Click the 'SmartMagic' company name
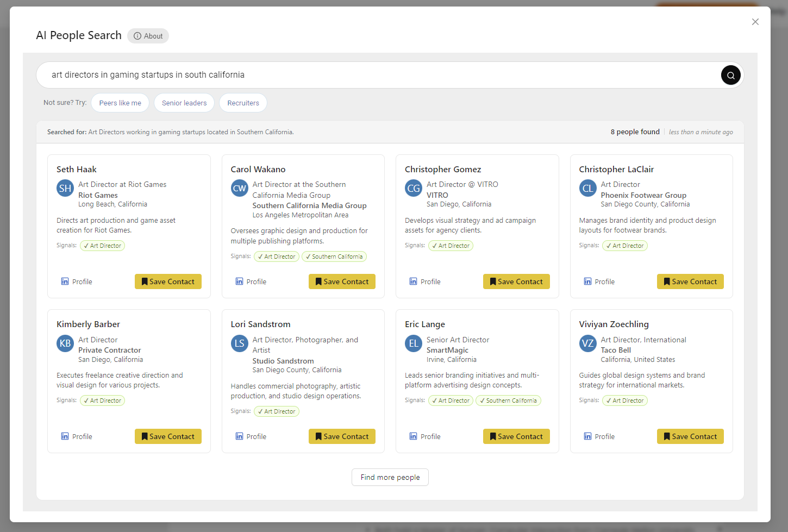This screenshot has height=532, width=788. click(x=447, y=350)
